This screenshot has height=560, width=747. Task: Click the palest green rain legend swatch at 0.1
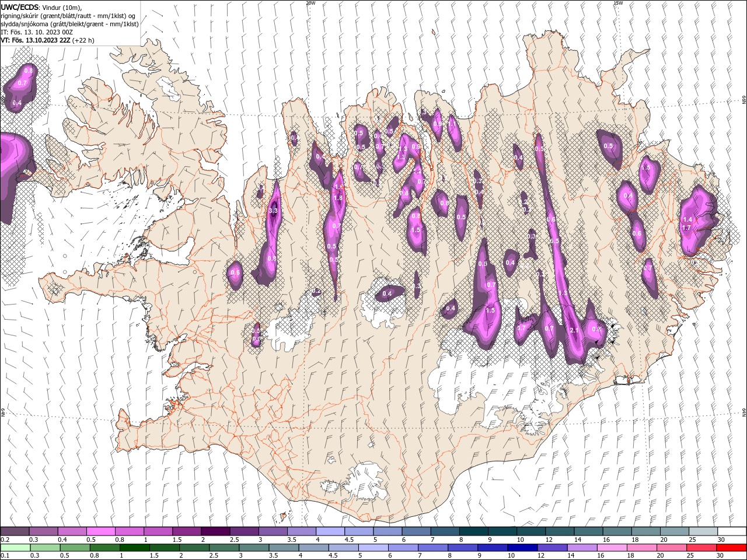[x=15, y=548]
